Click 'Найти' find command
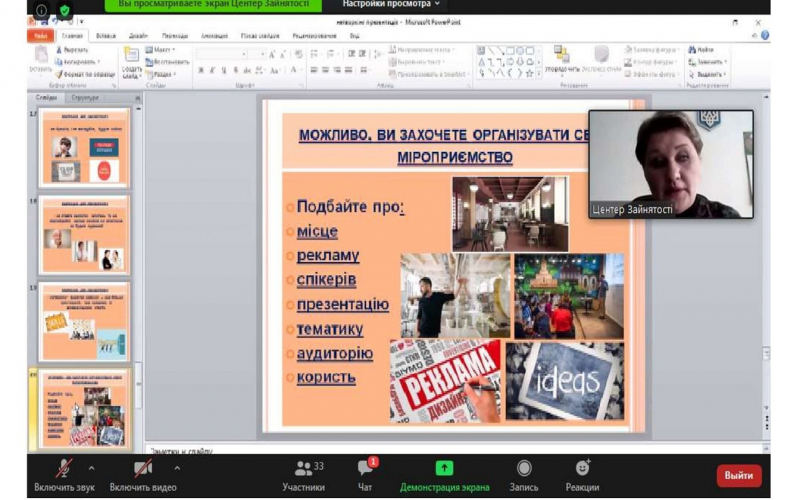 tap(701, 50)
